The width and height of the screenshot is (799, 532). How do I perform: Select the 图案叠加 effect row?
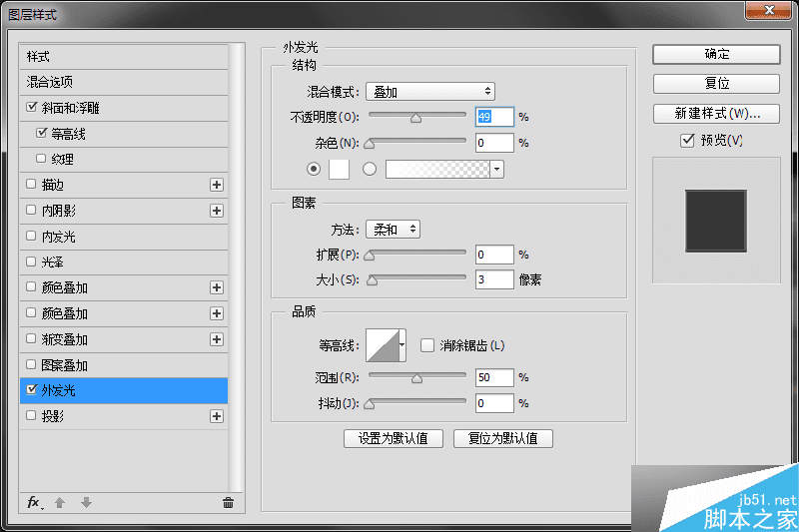coord(123,365)
